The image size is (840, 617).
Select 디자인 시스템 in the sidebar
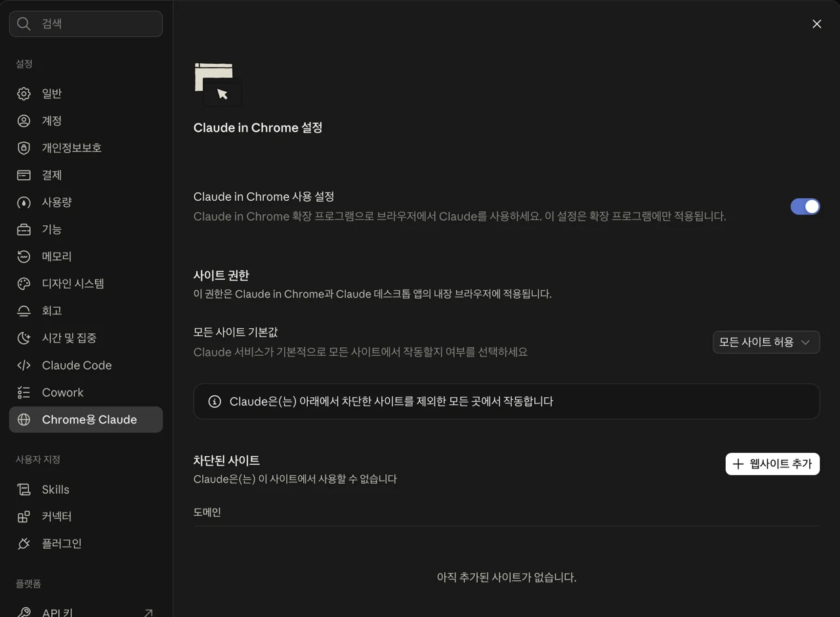click(86, 284)
